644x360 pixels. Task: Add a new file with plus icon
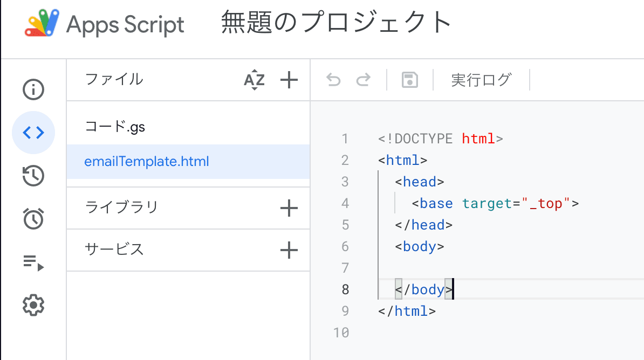pos(289,80)
